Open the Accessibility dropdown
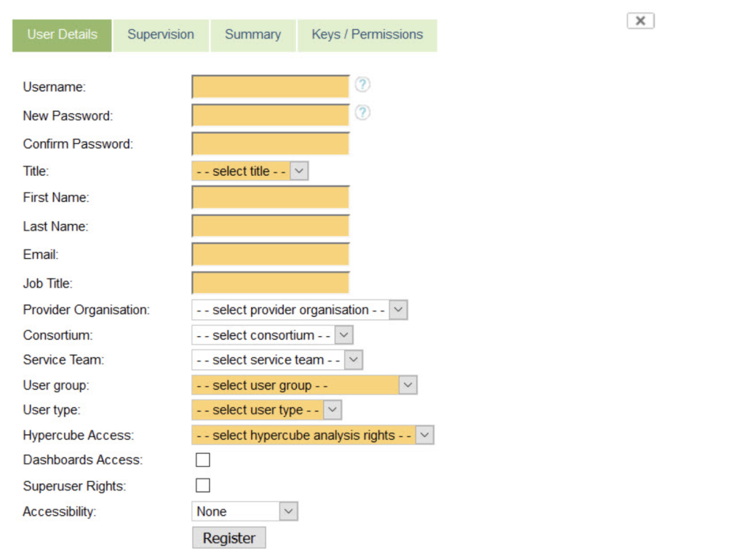This screenshot has height=560, width=745. (244, 511)
